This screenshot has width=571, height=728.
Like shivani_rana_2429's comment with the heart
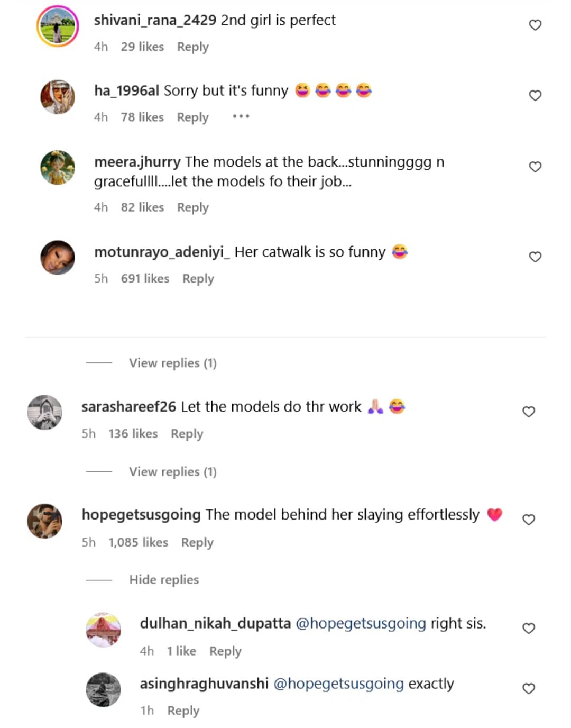pyautogui.click(x=535, y=25)
